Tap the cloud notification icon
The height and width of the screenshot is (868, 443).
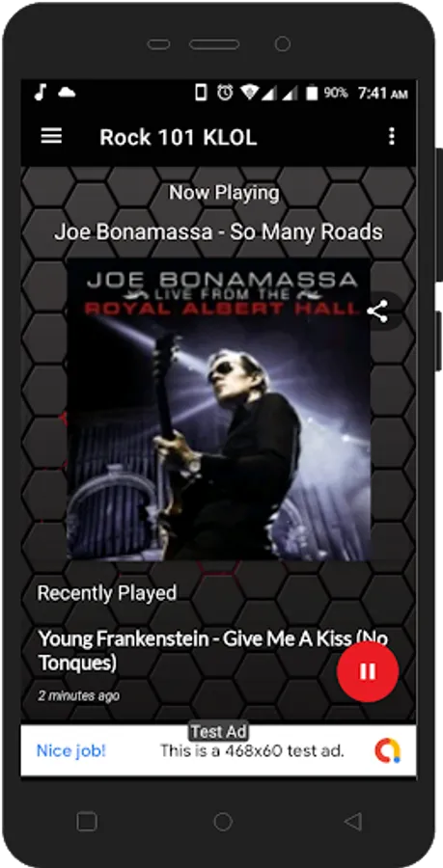67,93
